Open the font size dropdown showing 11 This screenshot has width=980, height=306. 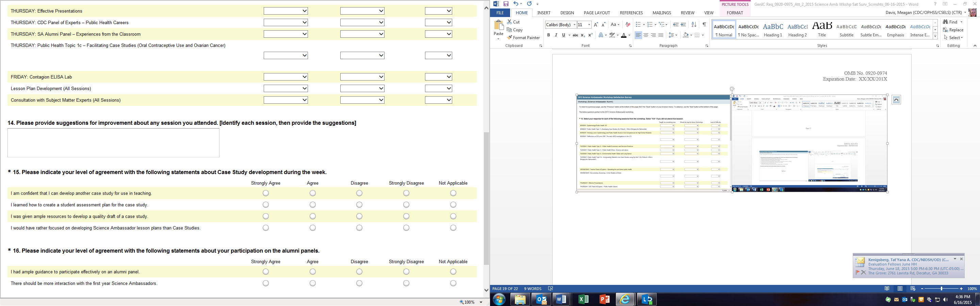pos(589,25)
